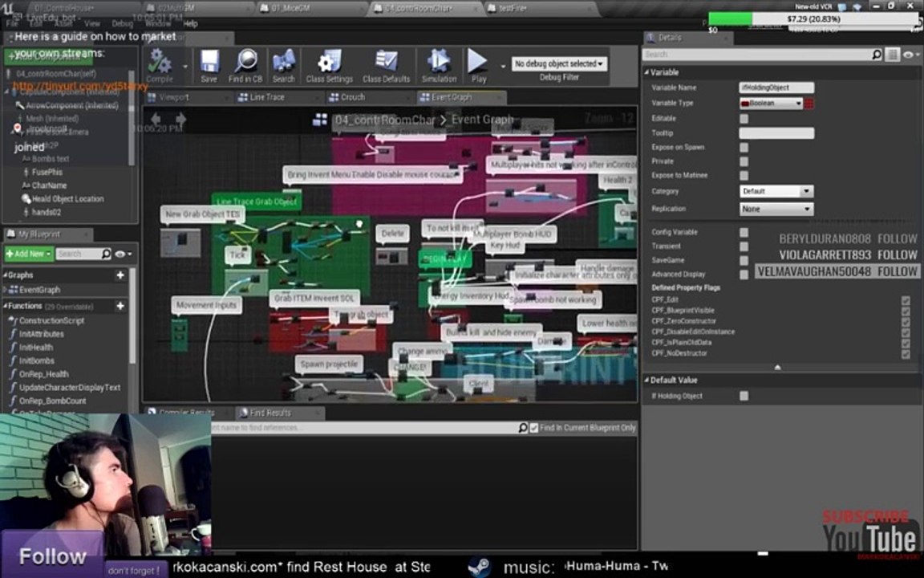Enable SaveGame checkbox
Viewport: 924px width, 578px height.
(x=744, y=261)
